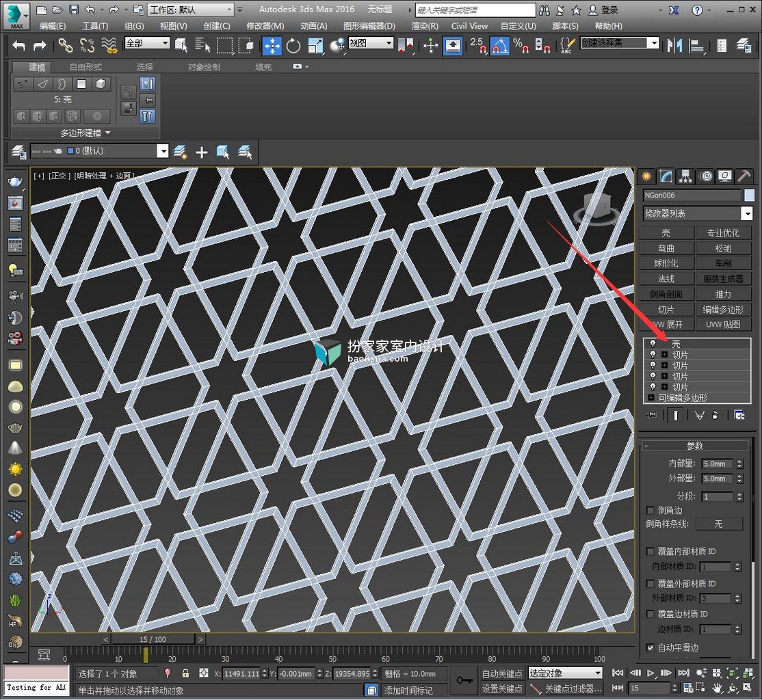
Task: Click the 专业优化 modifier button
Action: point(723,233)
